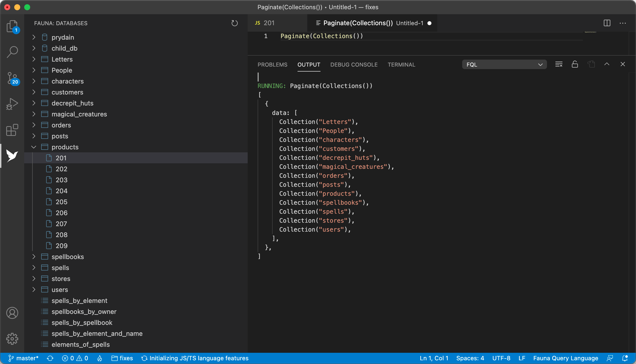The width and height of the screenshot is (636, 364).
Task: Expand the child_db database
Action: pyautogui.click(x=34, y=48)
